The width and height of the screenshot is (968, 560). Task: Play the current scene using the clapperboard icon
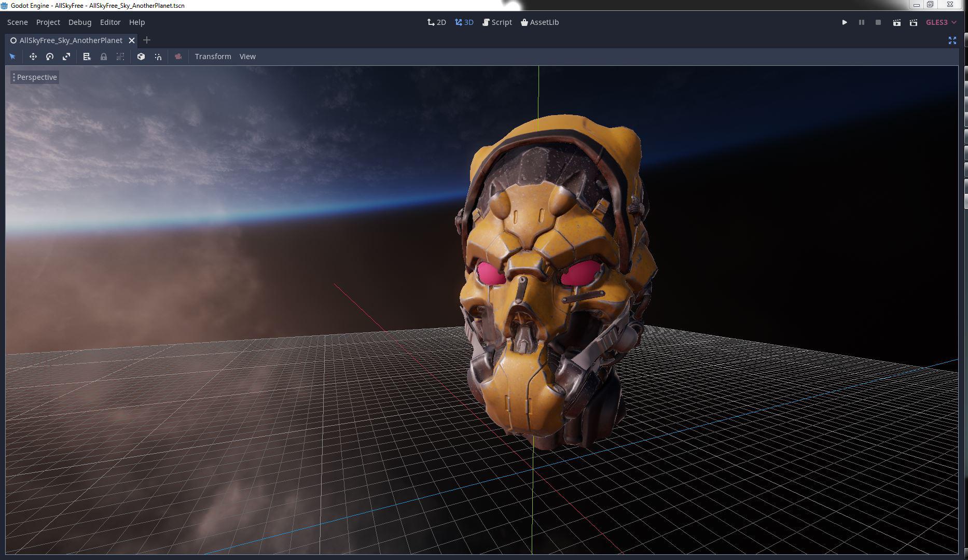point(897,22)
